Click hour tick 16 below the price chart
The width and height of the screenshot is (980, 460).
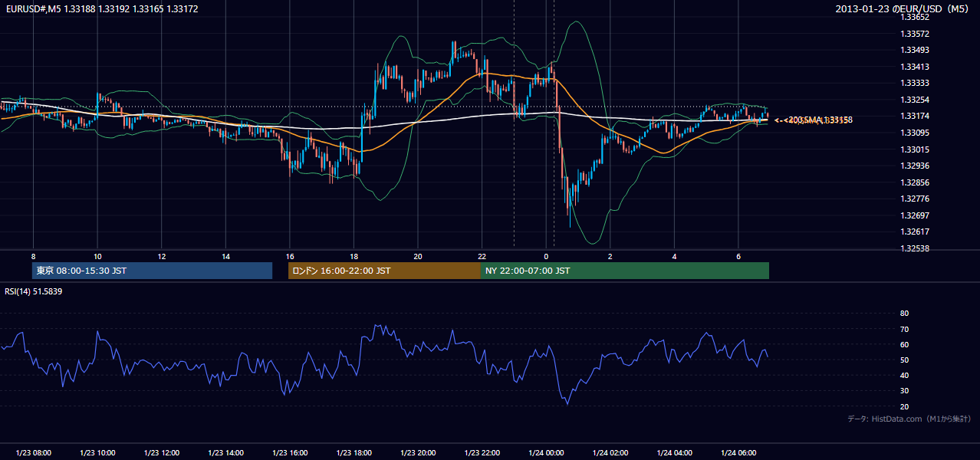click(289, 256)
